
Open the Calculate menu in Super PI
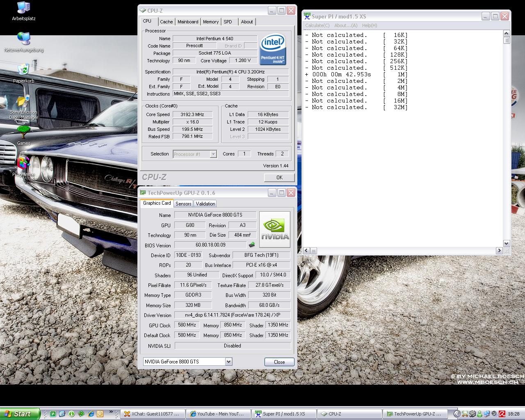tap(317, 25)
